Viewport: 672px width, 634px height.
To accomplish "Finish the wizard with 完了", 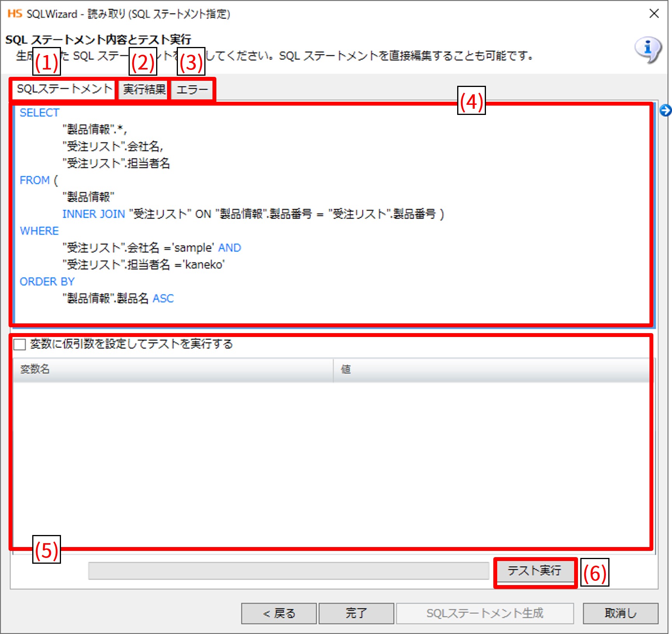I will tap(356, 613).
